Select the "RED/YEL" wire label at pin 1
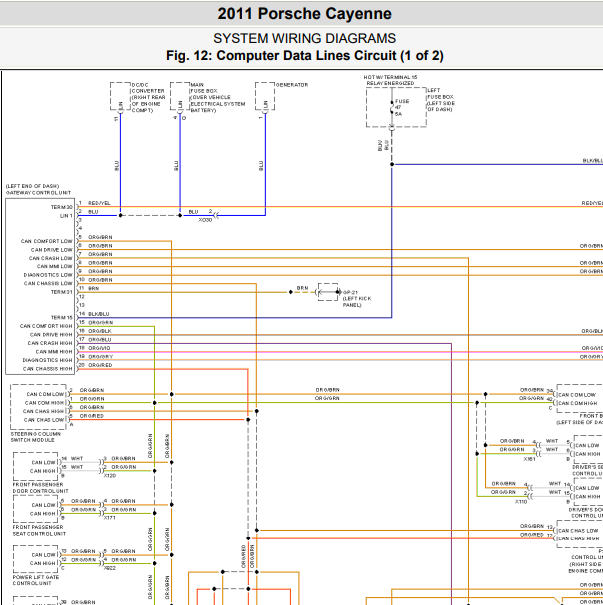This screenshot has width=603, height=605. point(99,203)
